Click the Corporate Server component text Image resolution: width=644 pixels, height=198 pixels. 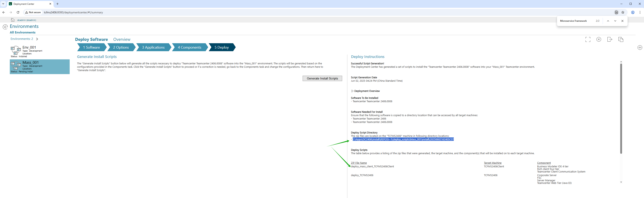pos(547,175)
